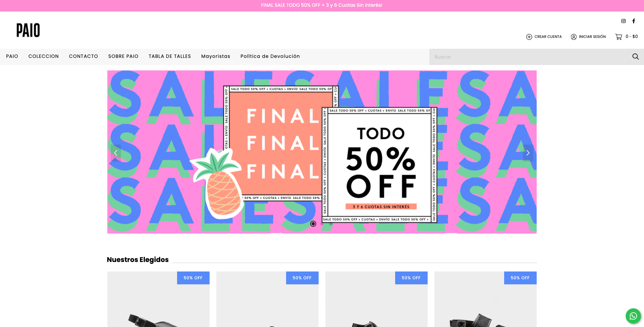This screenshot has width=644, height=327.
Task: Click the Iniciar Sesión user icon
Action: tap(574, 37)
